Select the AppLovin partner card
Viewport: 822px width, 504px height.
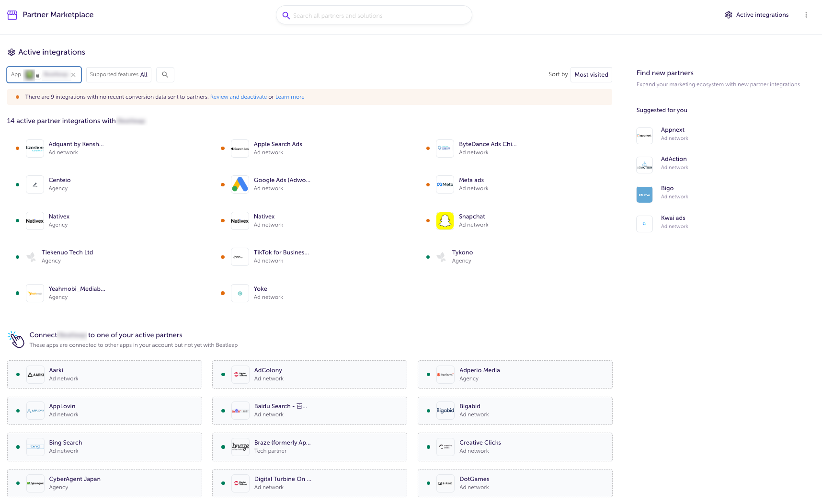[104, 411]
